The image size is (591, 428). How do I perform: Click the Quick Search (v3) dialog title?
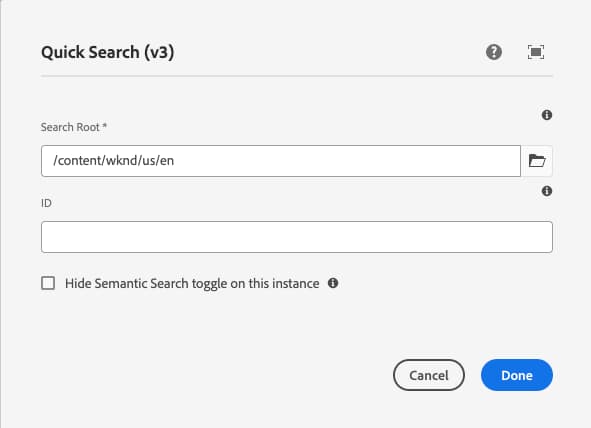point(107,52)
